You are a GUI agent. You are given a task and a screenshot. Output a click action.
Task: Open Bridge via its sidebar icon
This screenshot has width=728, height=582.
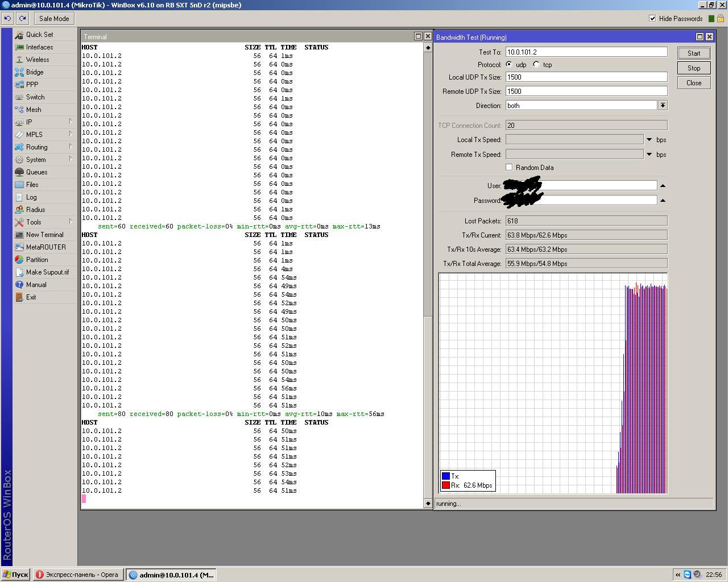[19, 72]
